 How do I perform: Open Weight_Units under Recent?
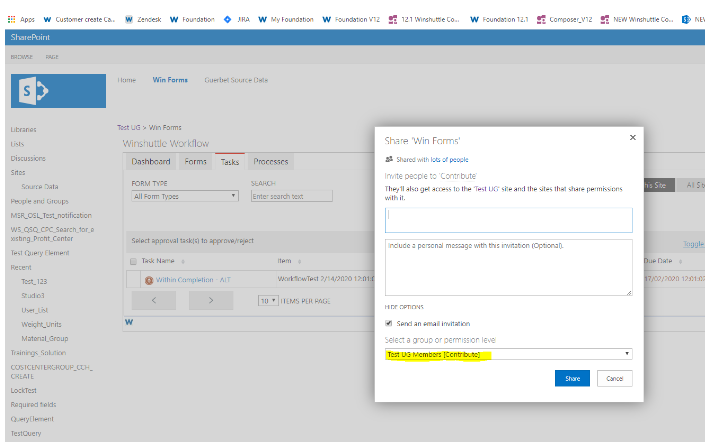pos(41,324)
